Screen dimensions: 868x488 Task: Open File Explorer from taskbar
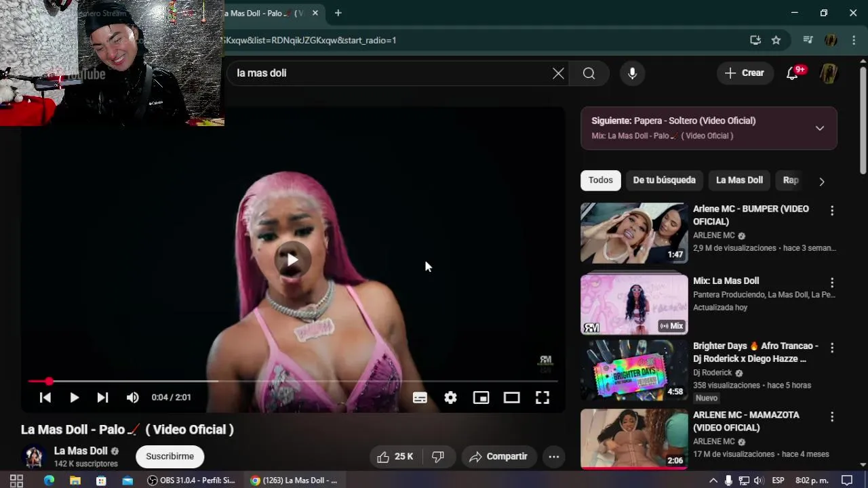(75, 481)
